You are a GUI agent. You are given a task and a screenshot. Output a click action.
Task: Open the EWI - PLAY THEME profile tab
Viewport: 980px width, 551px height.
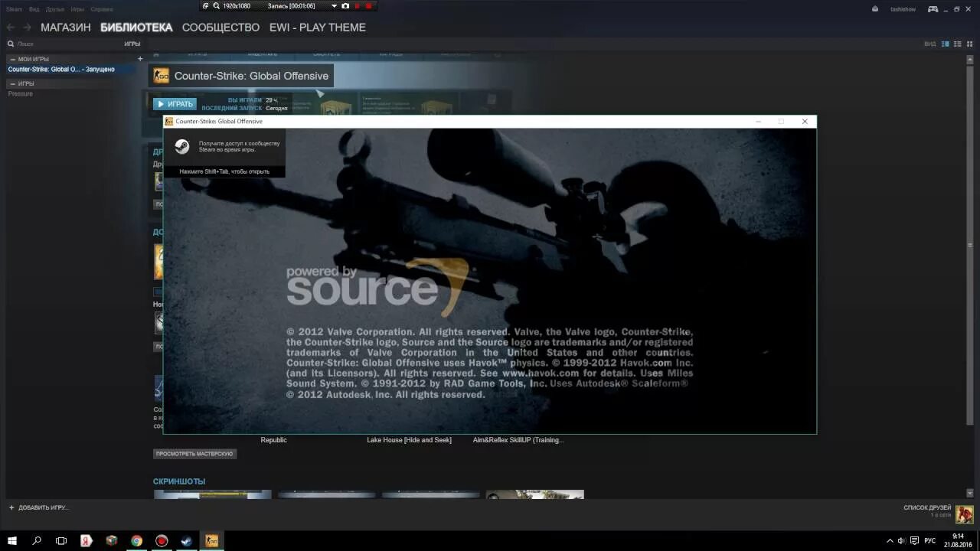(x=318, y=28)
